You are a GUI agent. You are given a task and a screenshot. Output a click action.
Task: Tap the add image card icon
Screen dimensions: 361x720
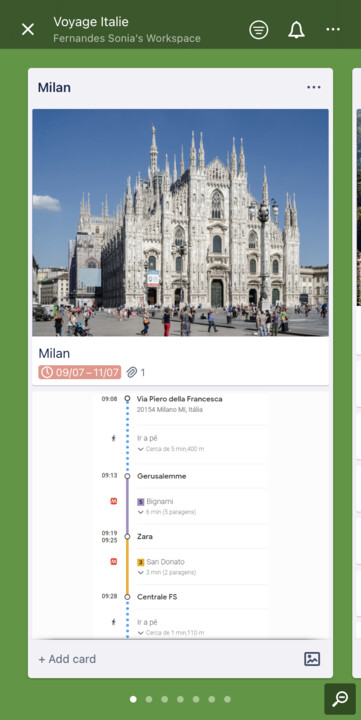[312, 659]
